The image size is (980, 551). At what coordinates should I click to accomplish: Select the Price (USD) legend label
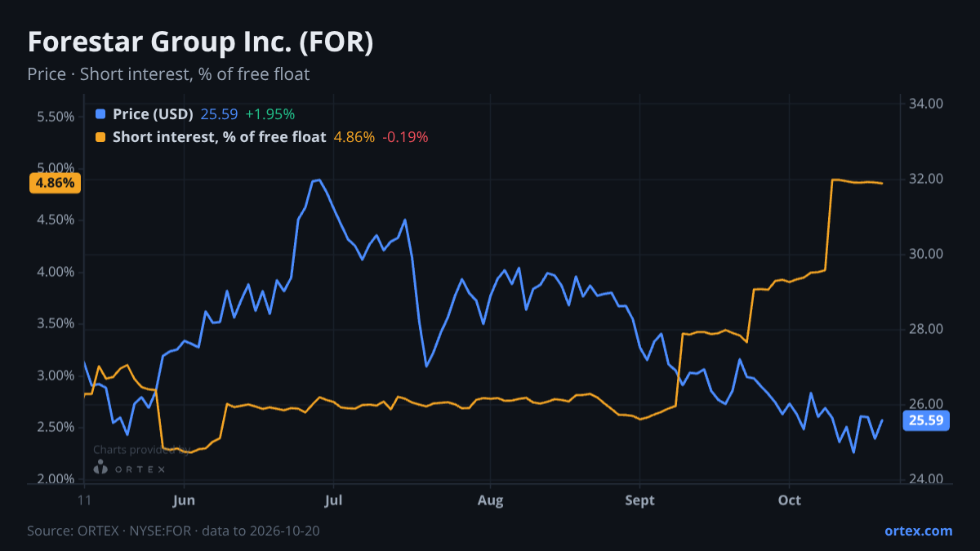pyautogui.click(x=154, y=114)
